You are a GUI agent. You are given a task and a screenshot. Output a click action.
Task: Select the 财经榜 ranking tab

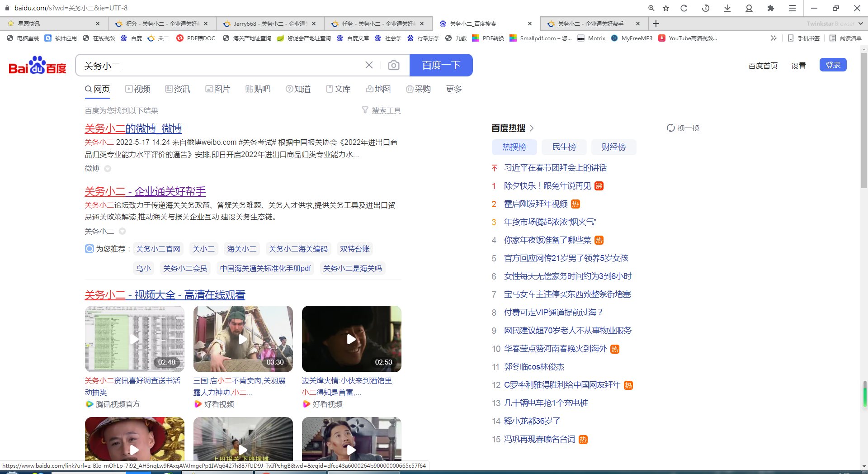coord(613,147)
